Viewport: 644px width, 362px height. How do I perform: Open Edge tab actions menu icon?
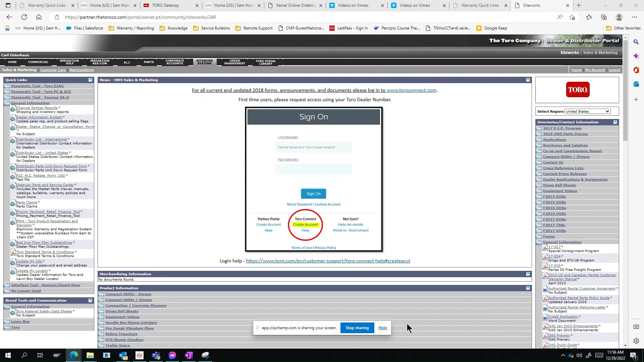(x=8, y=5)
